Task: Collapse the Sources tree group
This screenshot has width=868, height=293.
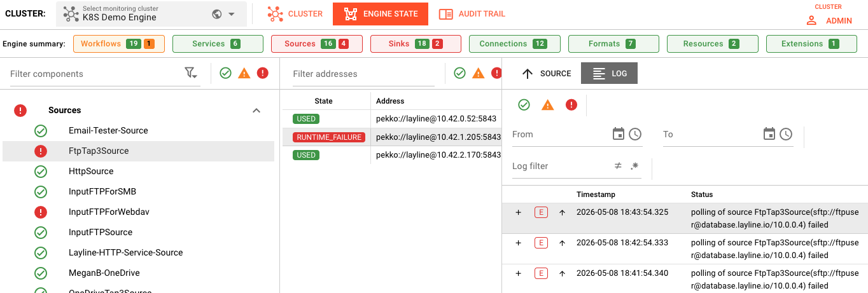Action: click(256, 111)
